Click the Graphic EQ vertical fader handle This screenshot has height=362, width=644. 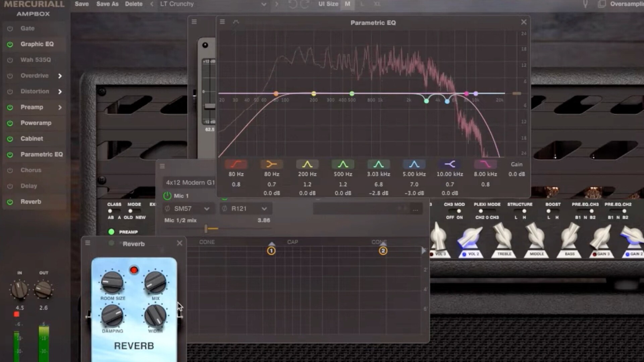pyautogui.click(x=210, y=106)
